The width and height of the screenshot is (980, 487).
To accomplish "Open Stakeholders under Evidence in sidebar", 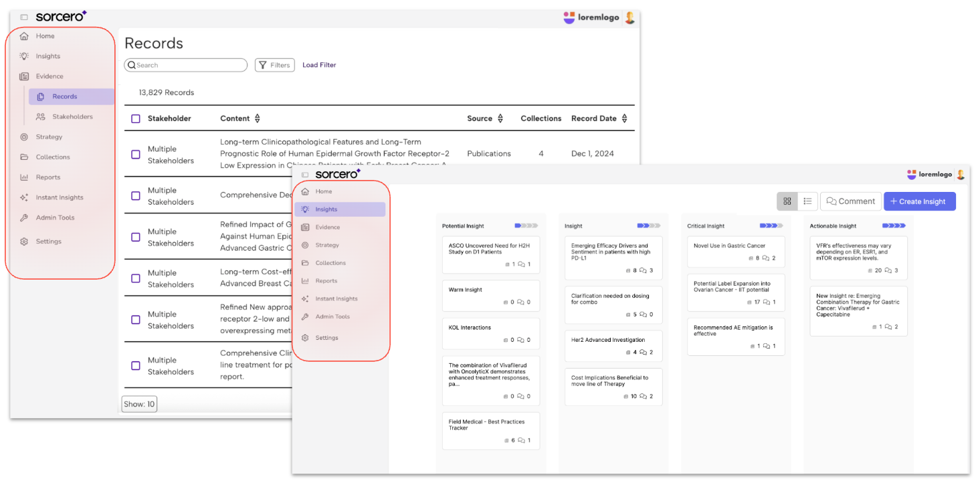I will 72,117.
